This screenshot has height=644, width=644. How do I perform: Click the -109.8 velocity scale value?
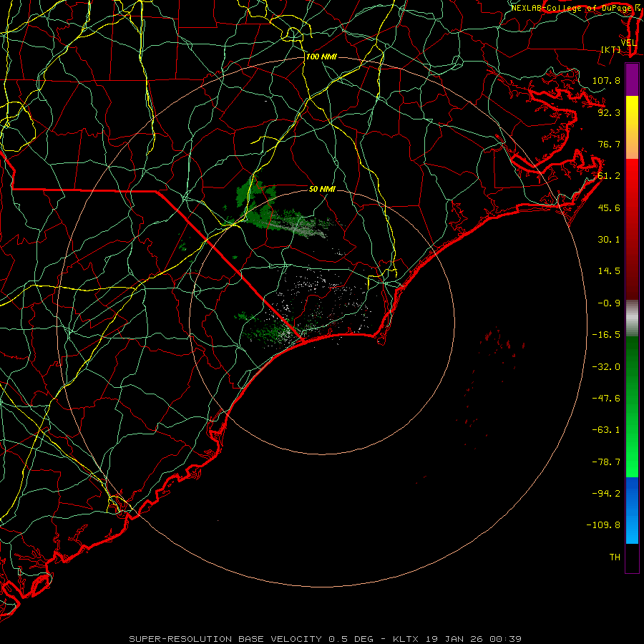(x=603, y=525)
